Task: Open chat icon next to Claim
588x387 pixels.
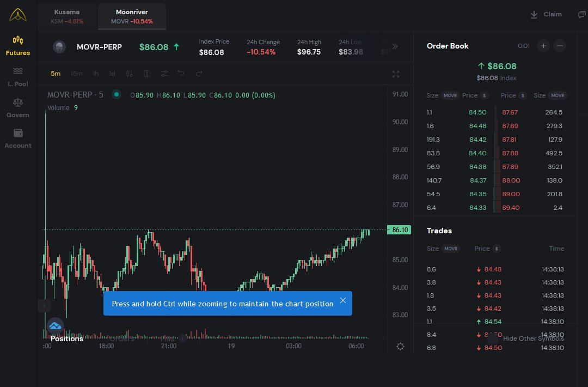Action: pyautogui.click(x=581, y=14)
